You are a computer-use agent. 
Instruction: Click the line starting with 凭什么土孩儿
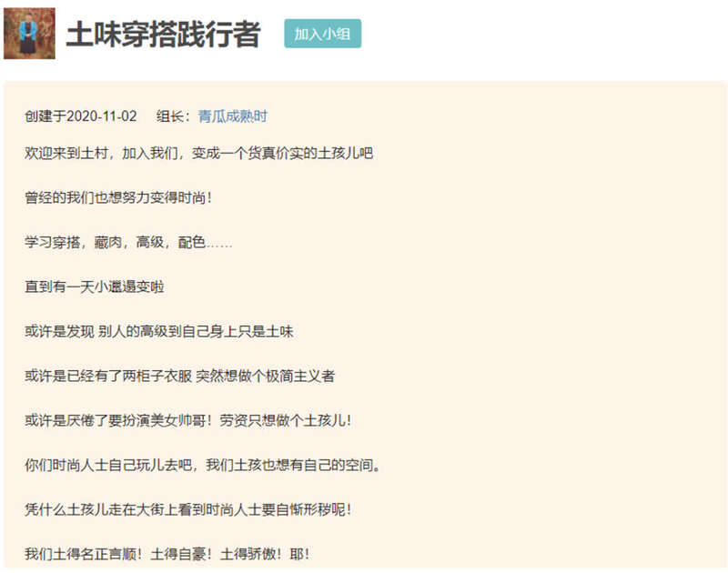(188, 509)
